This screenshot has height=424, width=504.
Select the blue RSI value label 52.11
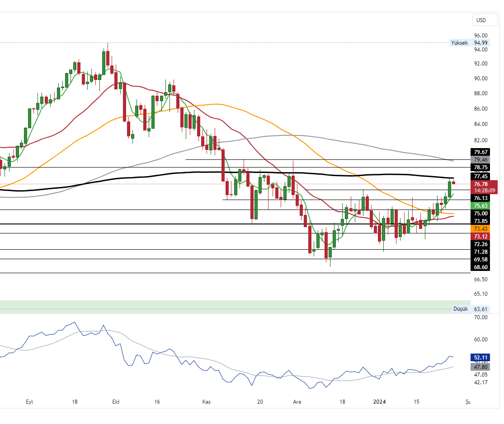pos(480,357)
